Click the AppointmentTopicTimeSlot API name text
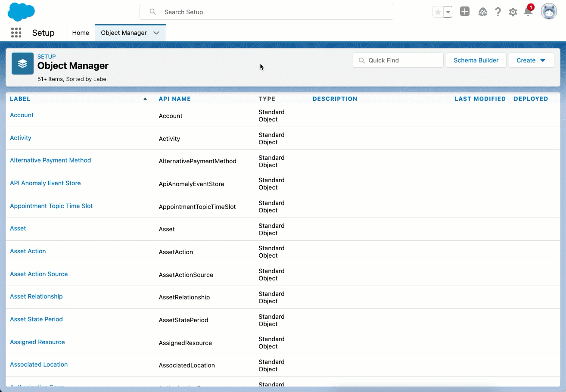This screenshot has width=566, height=392. [197, 207]
